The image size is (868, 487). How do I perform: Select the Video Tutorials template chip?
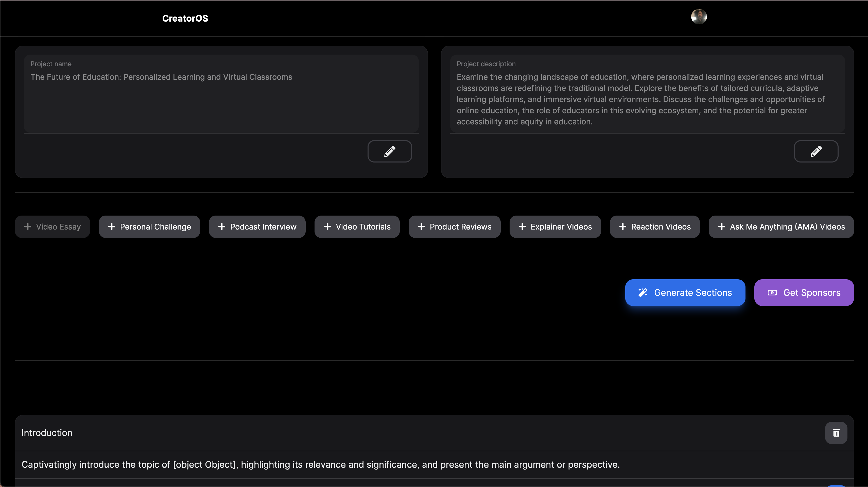coord(357,227)
